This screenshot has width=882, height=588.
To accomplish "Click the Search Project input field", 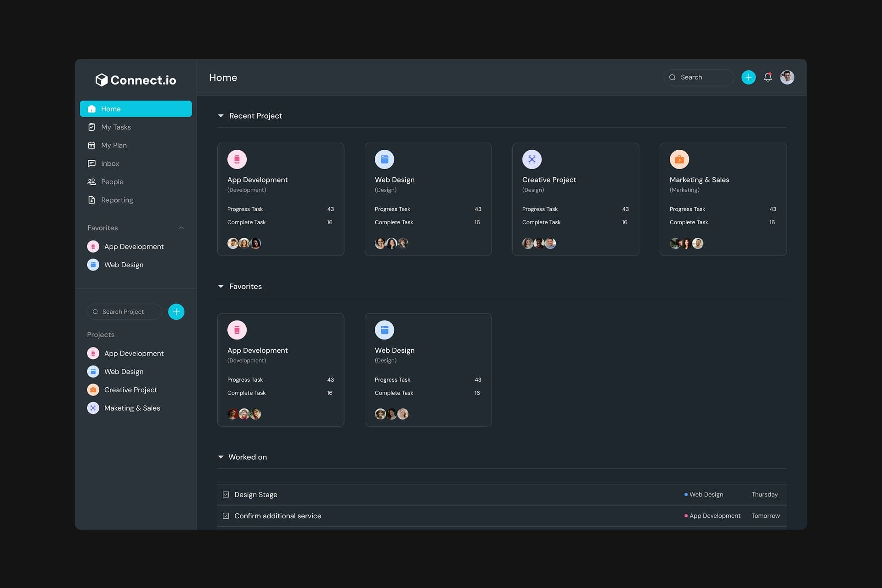I will point(124,311).
